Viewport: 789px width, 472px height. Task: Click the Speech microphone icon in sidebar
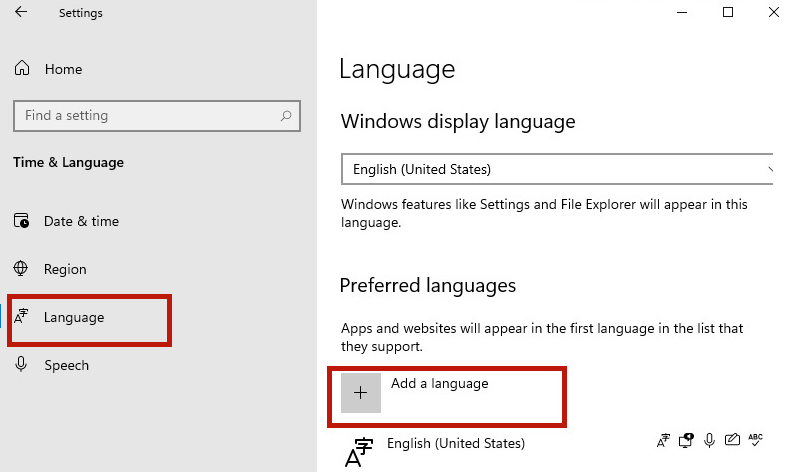tap(21, 365)
